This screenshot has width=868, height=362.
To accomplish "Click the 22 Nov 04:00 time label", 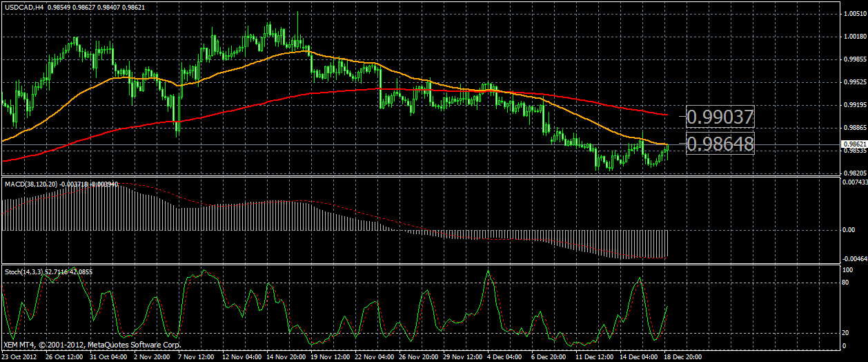I will [x=375, y=356].
